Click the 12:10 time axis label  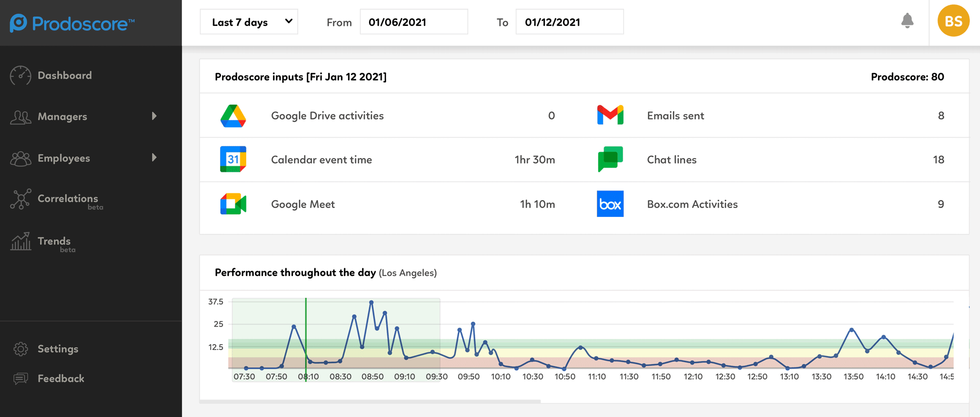(x=693, y=376)
